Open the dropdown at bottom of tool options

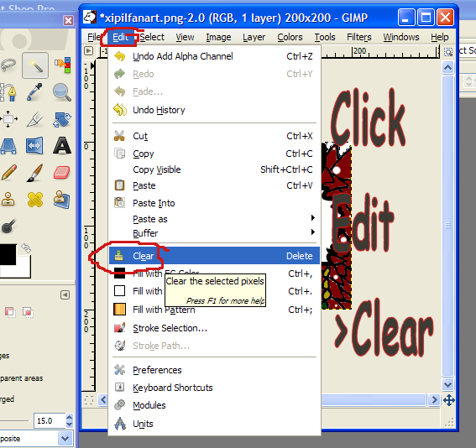click(65, 438)
